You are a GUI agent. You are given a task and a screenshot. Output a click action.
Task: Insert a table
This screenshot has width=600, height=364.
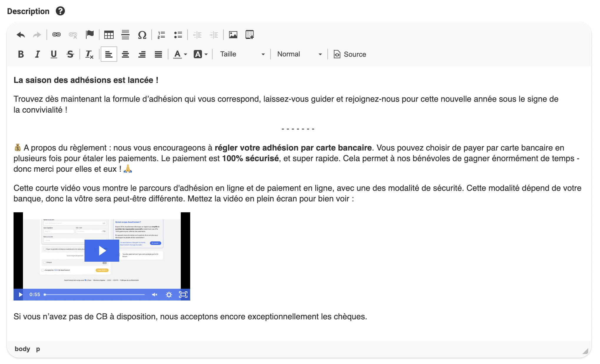(x=109, y=34)
